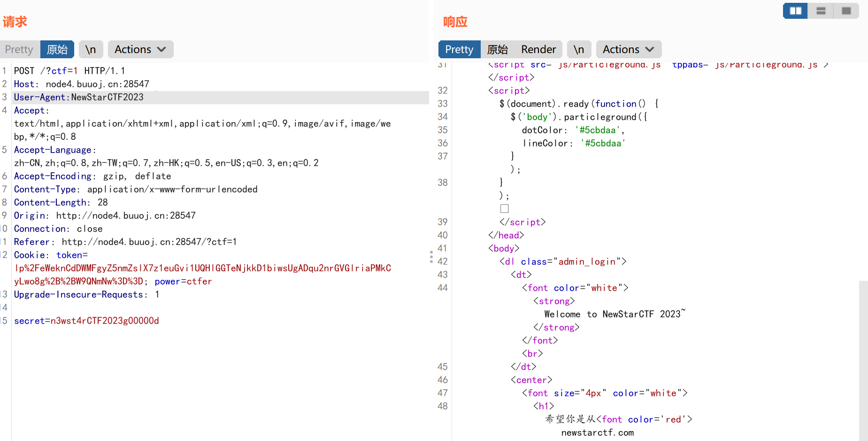Image resolution: width=868 pixels, height=441 pixels.
Task: Toggle \n display in request panel
Action: (x=91, y=49)
